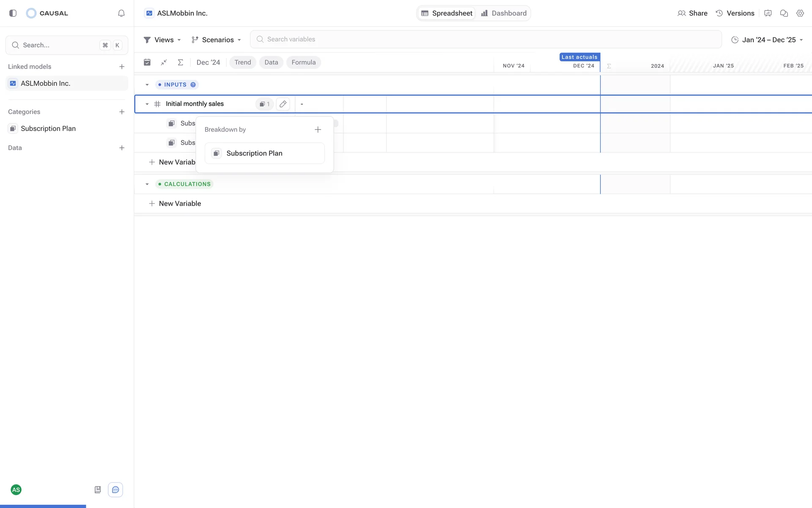Image resolution: width=812 pixels, height=508 pixels.
Task: Open the comments chat bubbles icon
Action: (x=784, y=13)
